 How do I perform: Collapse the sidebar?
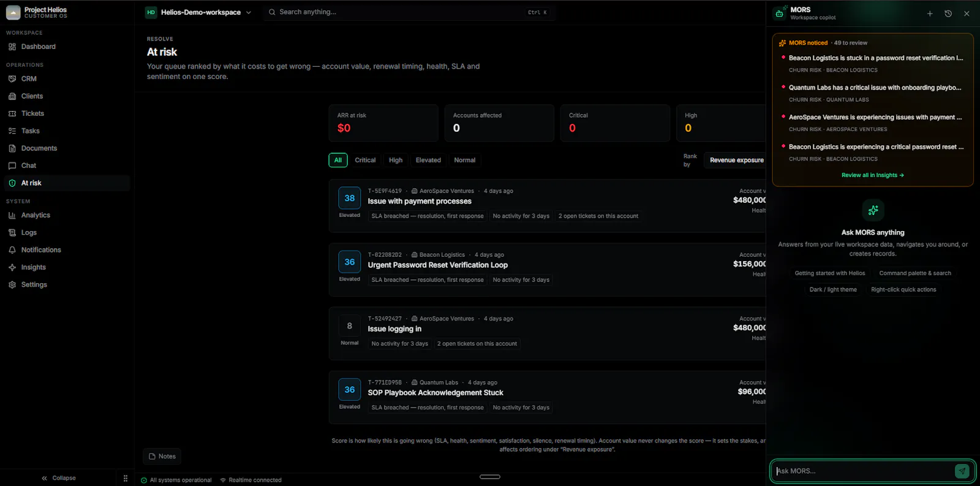pyautogui.click(x=58, y=478)
